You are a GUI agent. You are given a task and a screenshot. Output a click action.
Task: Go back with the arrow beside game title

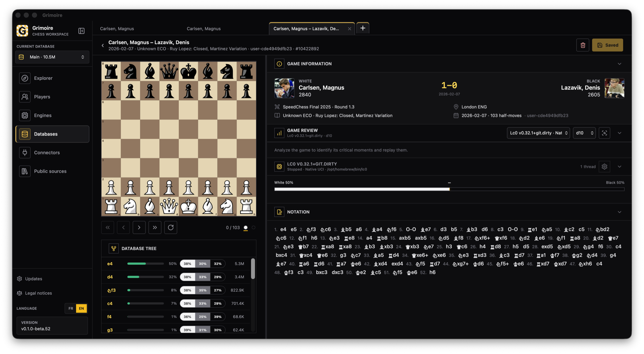(103, 45)
